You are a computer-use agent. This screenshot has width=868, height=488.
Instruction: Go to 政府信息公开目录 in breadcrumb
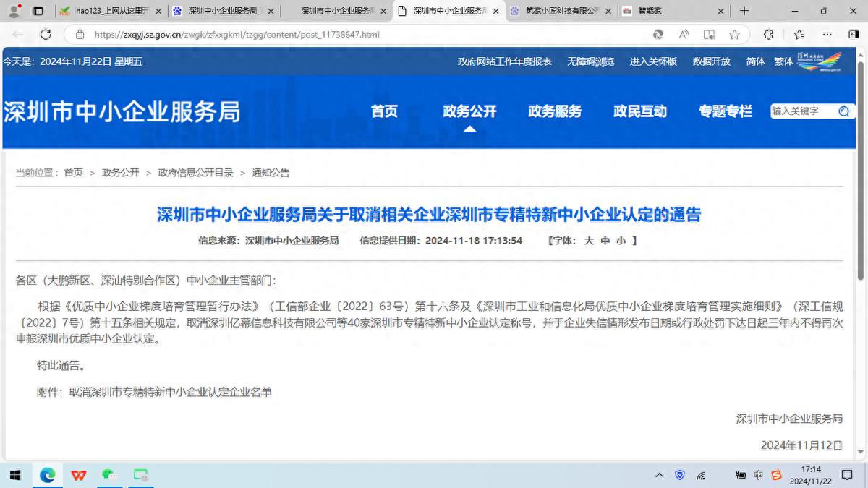click(195, 173)
